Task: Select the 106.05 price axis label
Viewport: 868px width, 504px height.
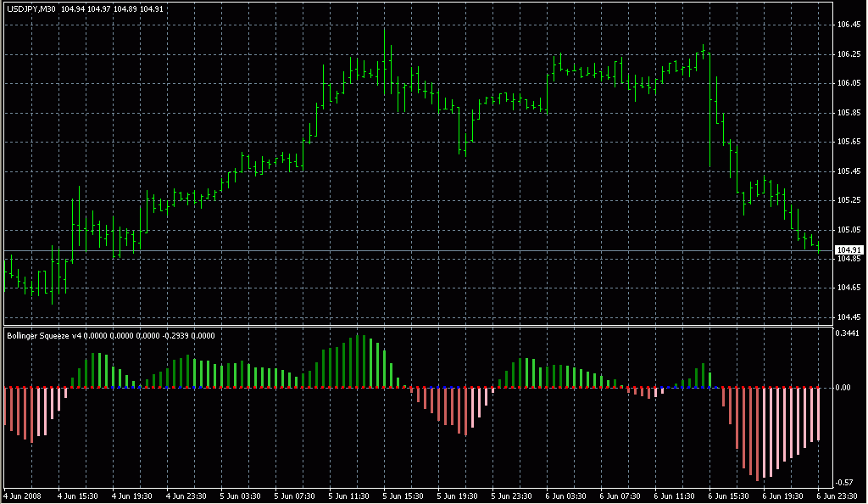Action: coord(849,83)
